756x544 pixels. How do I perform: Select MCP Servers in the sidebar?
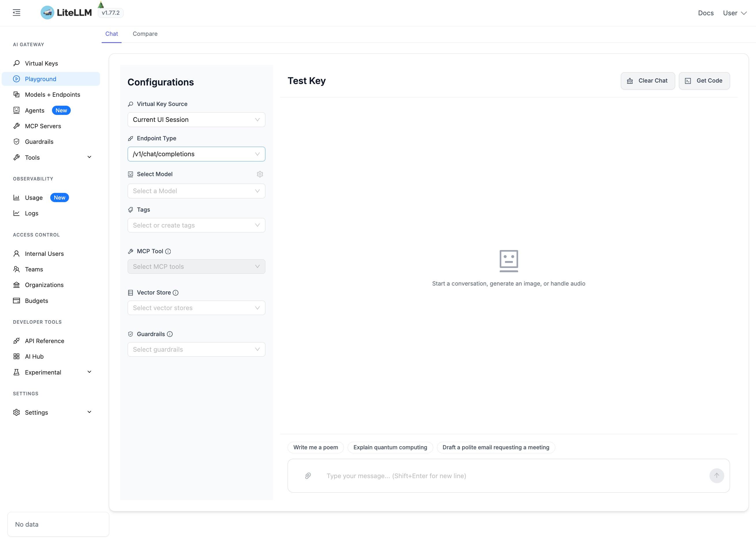pos(43,126)
